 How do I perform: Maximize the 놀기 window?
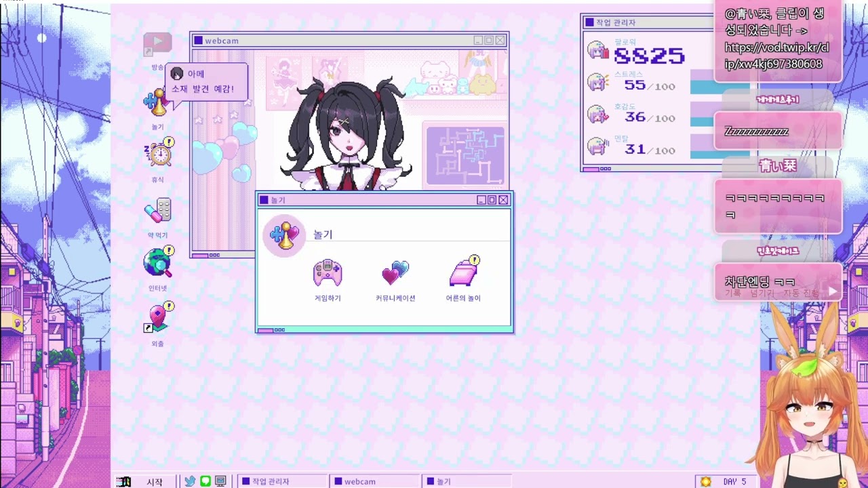(x=492, y=200)
